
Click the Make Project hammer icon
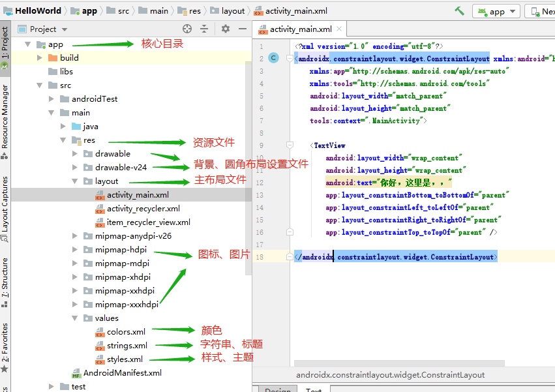459,11
